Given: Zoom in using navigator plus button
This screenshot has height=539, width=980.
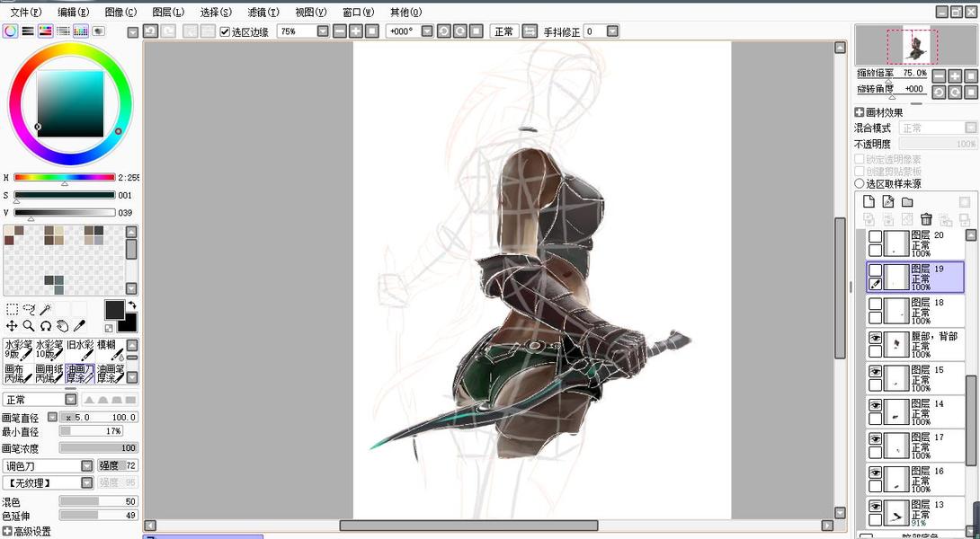Looking at the screenshot, I should (x=955, y=76).
